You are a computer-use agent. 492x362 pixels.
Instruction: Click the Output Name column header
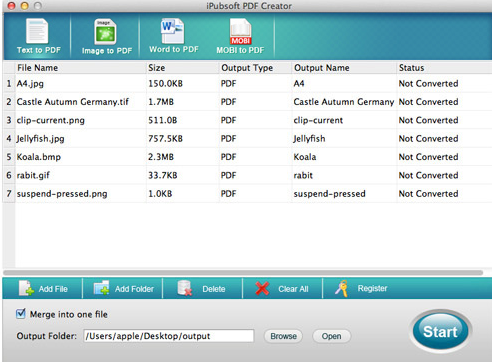click(x=344, y=68)
